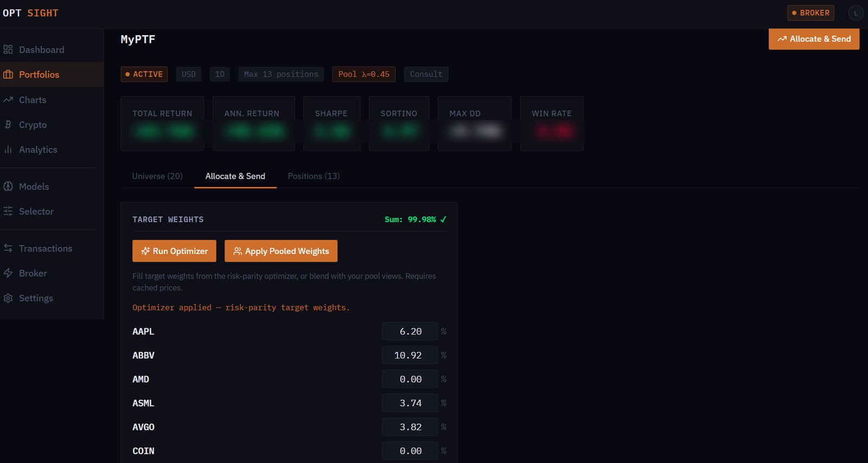Open the Selector page
Screen dimensions: 868x463
(52, 211)
